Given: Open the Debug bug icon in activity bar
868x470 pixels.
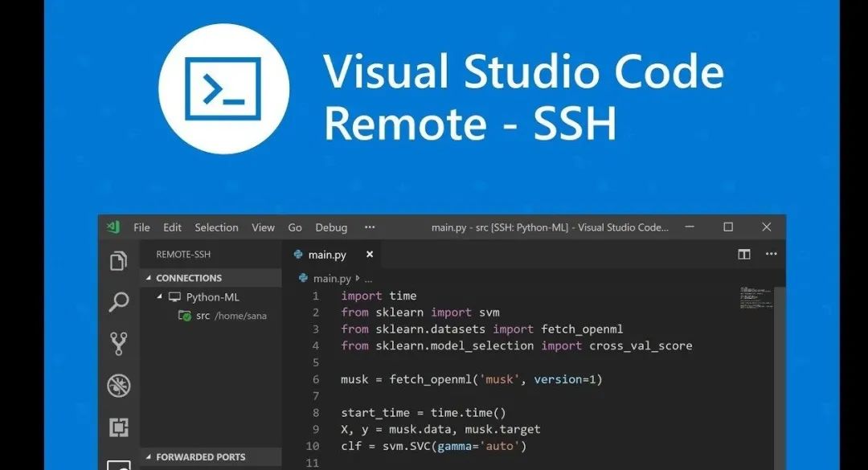Looking at the screenshot, I should point(118,386).
